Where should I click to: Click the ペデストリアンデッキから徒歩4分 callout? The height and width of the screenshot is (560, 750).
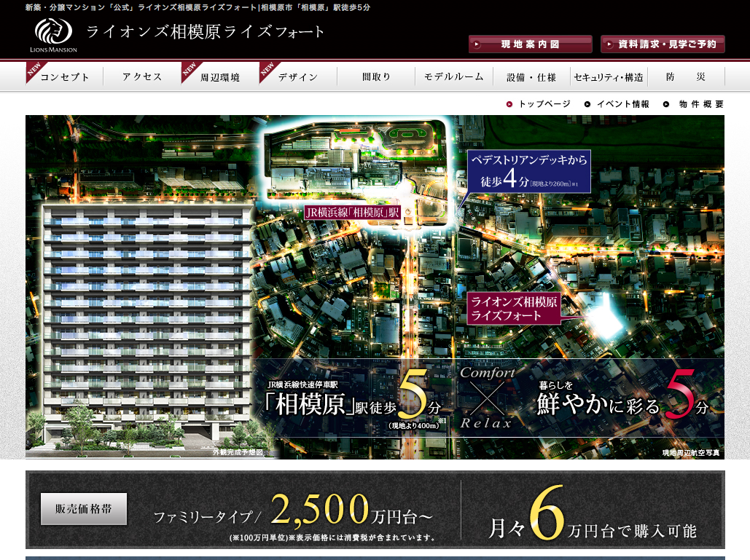528,170
